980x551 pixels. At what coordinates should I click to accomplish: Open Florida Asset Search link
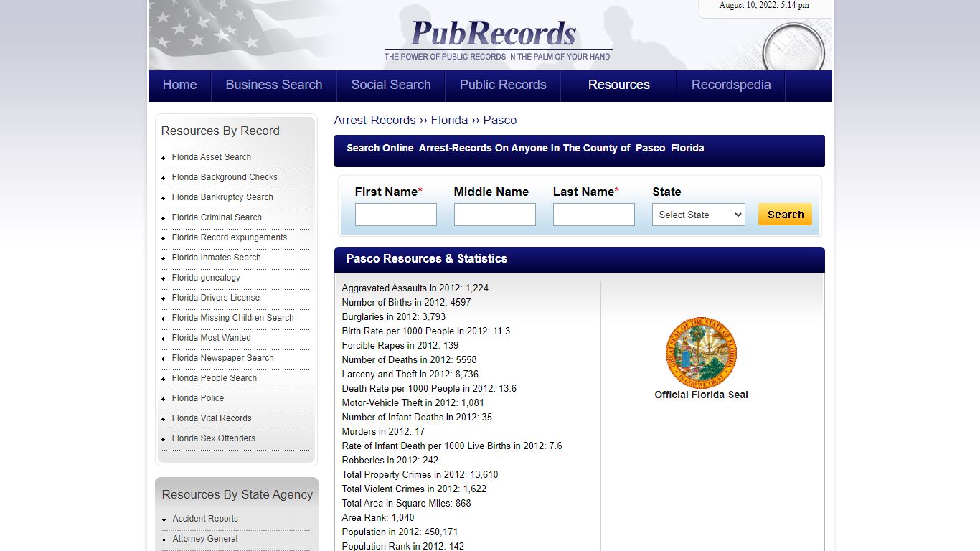(212, 157)
